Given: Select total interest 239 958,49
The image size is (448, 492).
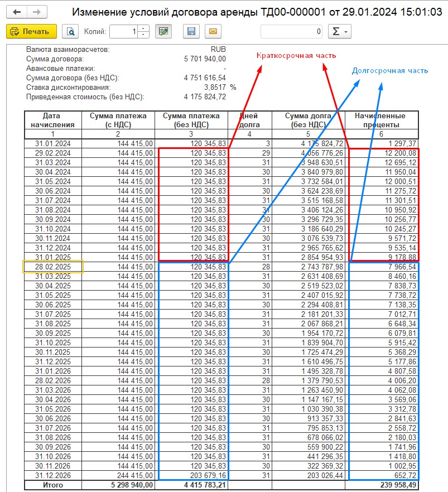Looking at the screenshot, I should [382, 485].
